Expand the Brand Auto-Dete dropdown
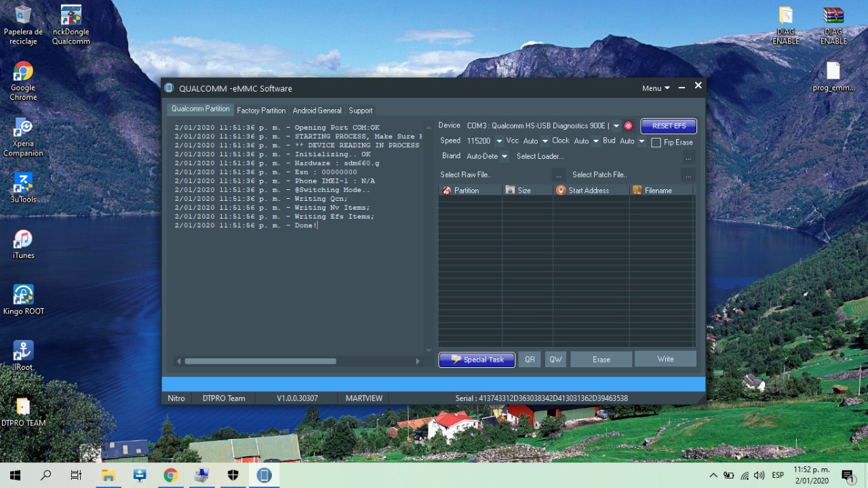 pos(505,157)
